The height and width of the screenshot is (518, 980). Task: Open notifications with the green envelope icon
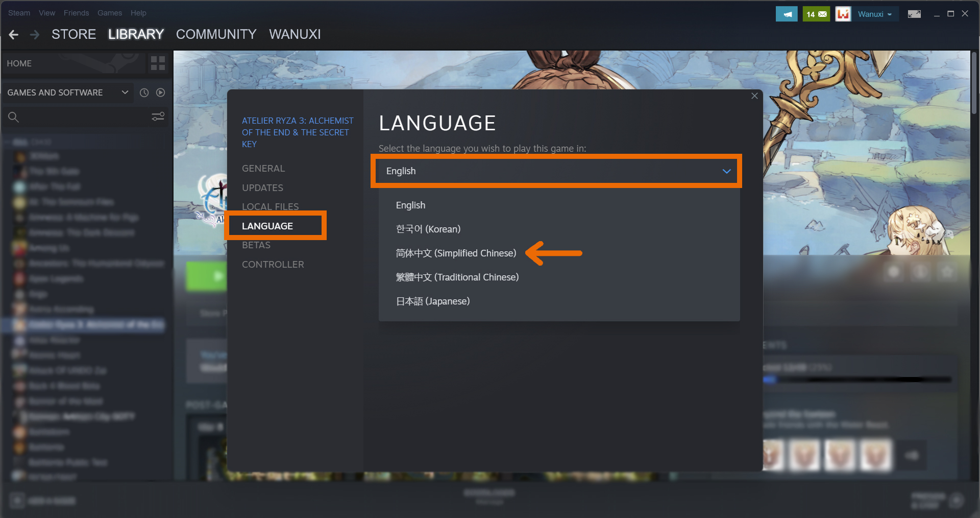tap(816, 14)
